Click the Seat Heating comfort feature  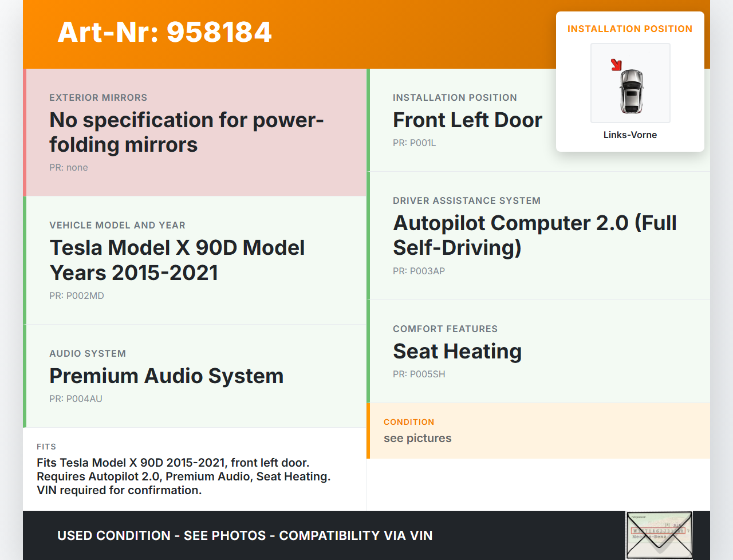coord(457,352)
